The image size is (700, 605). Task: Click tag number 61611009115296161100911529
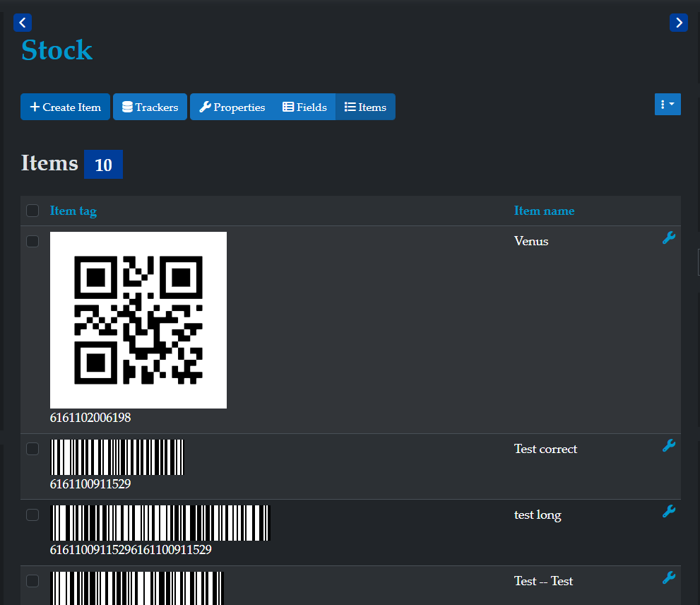[x=131, y=550]
